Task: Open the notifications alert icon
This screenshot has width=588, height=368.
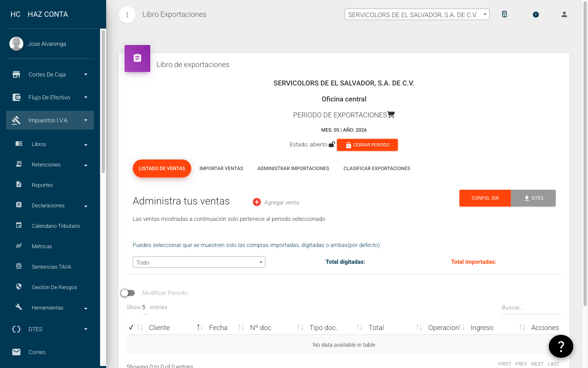Action: [536, 15]
